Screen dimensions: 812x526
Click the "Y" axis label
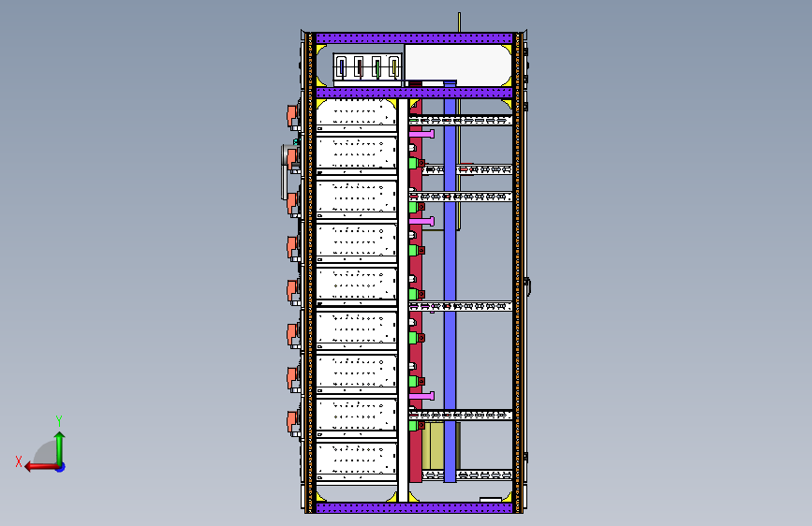(x=59, y=420)
